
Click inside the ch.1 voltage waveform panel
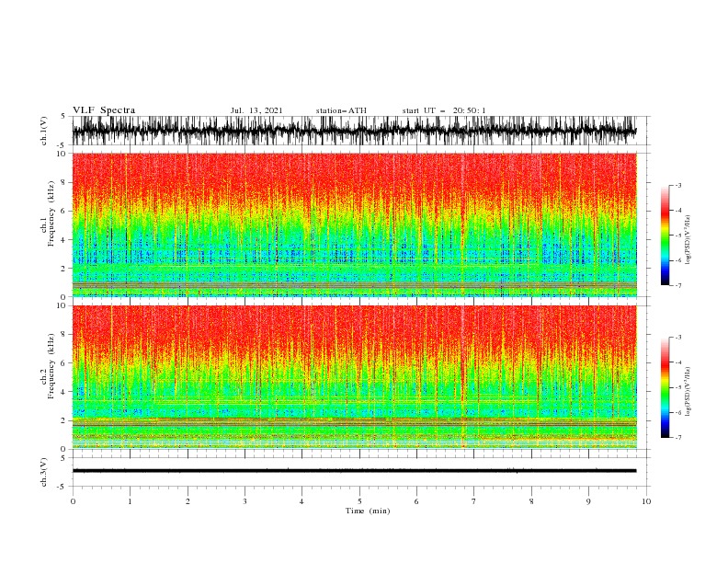[361, 131]
